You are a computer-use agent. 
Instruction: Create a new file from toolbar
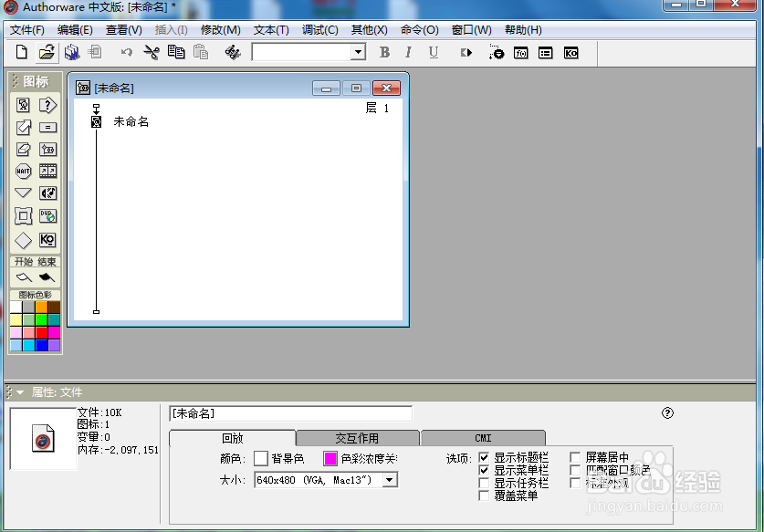tap(21, 52)
